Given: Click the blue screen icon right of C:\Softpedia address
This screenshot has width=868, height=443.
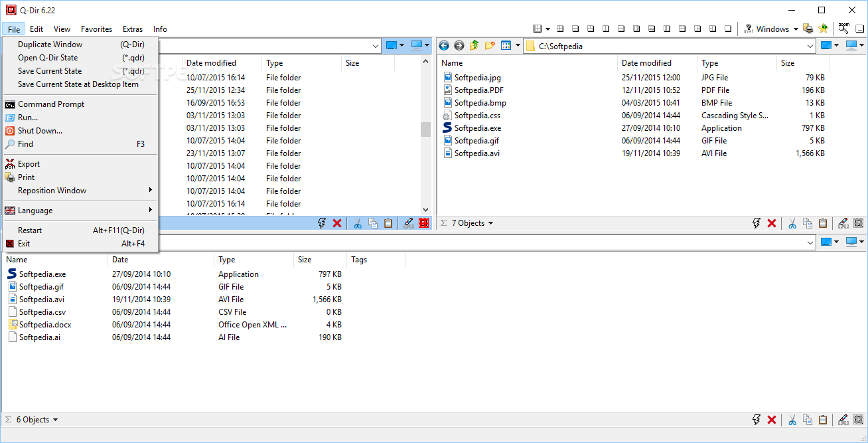Looking at the screenshot, I should click(x=826, y=46).
